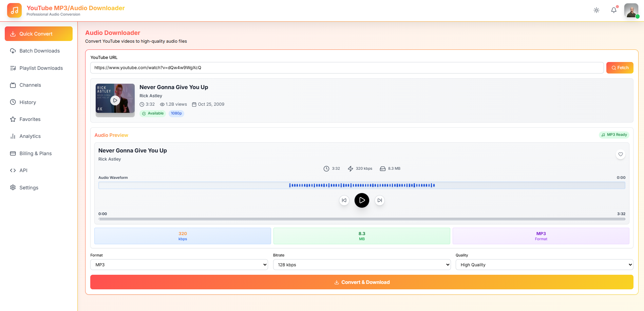
Task: Open the History page
Action: tap(27, 102)
